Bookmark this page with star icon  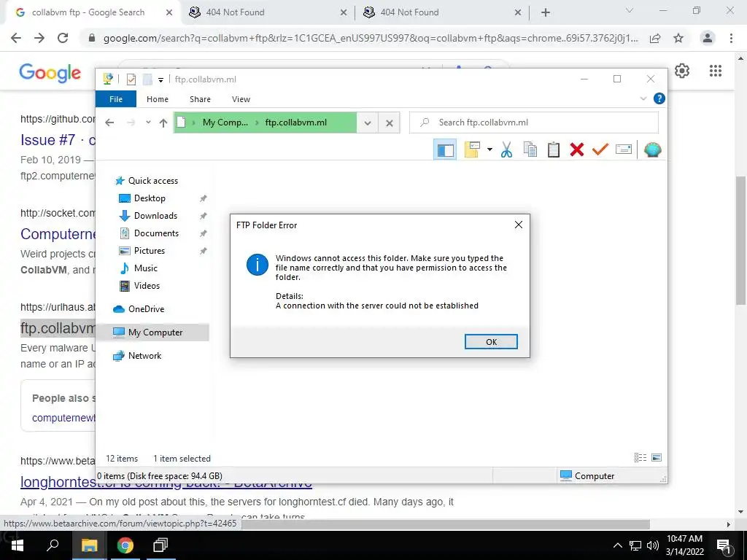tap(678, 38)
